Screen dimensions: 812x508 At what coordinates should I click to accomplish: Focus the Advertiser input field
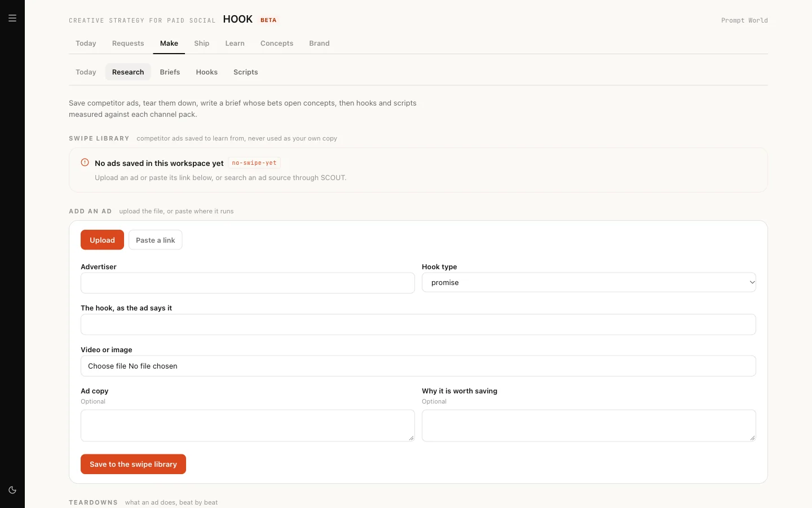coord(248,283)
